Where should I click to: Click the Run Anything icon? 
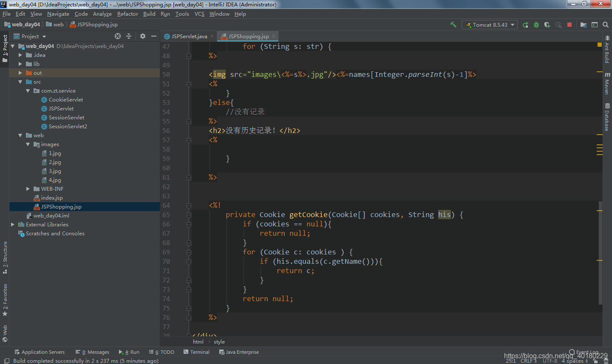595,25
